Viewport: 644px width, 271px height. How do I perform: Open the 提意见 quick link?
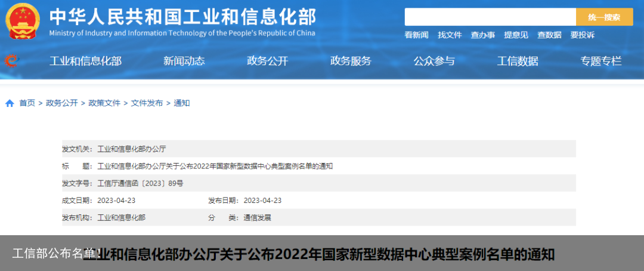point(516,35)
